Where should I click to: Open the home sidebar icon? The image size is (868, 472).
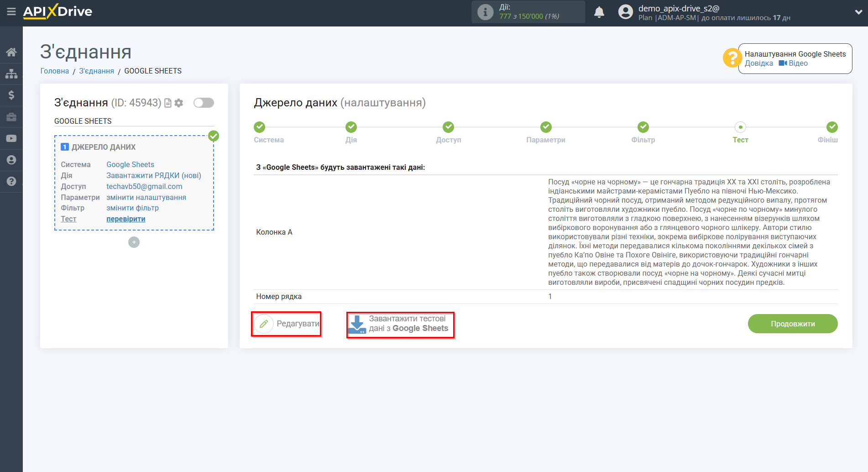(11, 52)
